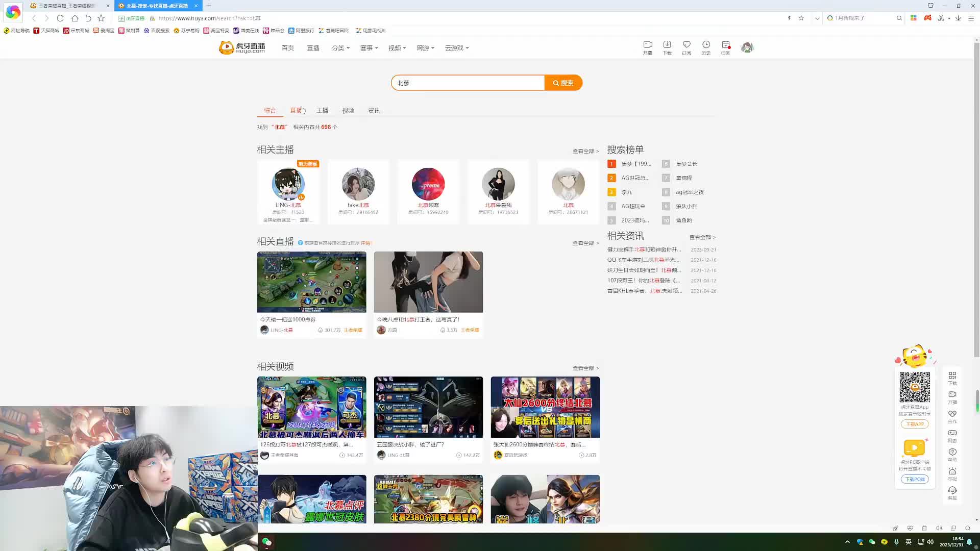Expand the 分类 category dropdown
Viewport: 980px width, 551px height.
(341, 47)
